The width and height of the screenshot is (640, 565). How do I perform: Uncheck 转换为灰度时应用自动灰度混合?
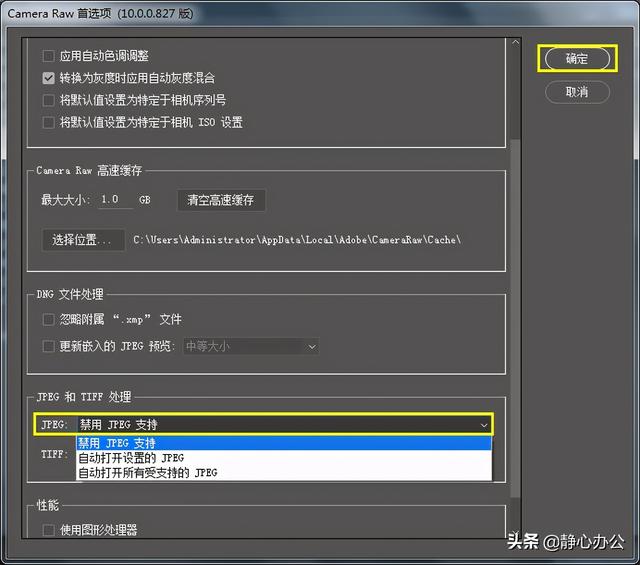tap(49, 78)
